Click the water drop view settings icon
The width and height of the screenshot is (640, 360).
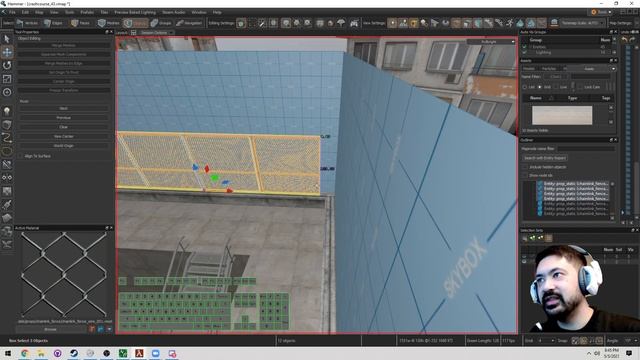pyautogui.click(x=520, y=23)
